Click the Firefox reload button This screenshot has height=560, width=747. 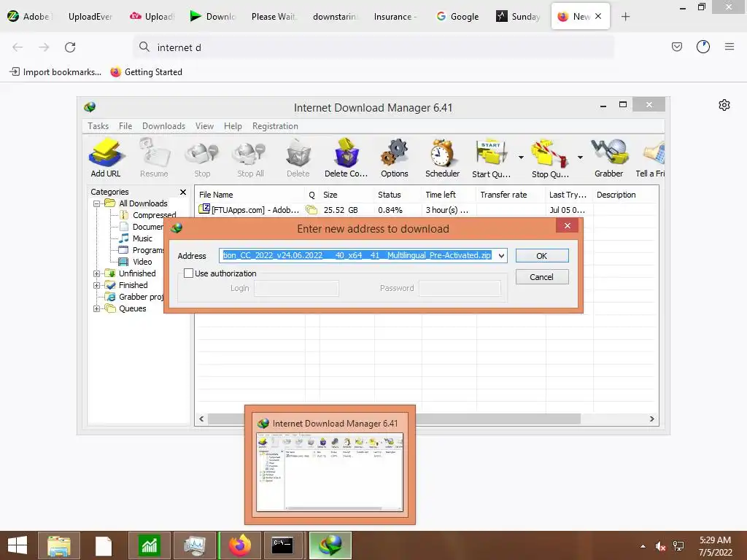coord(70,47)
